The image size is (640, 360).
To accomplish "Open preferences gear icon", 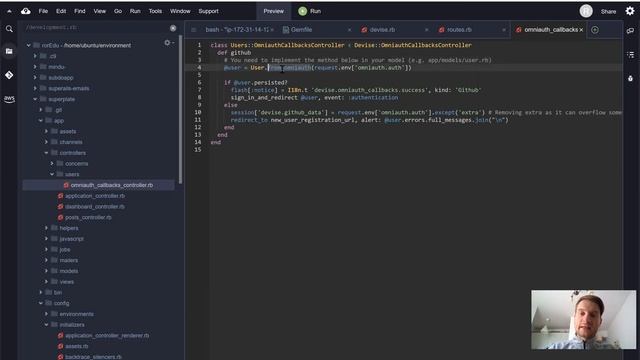I will click(x=630, y=11).
